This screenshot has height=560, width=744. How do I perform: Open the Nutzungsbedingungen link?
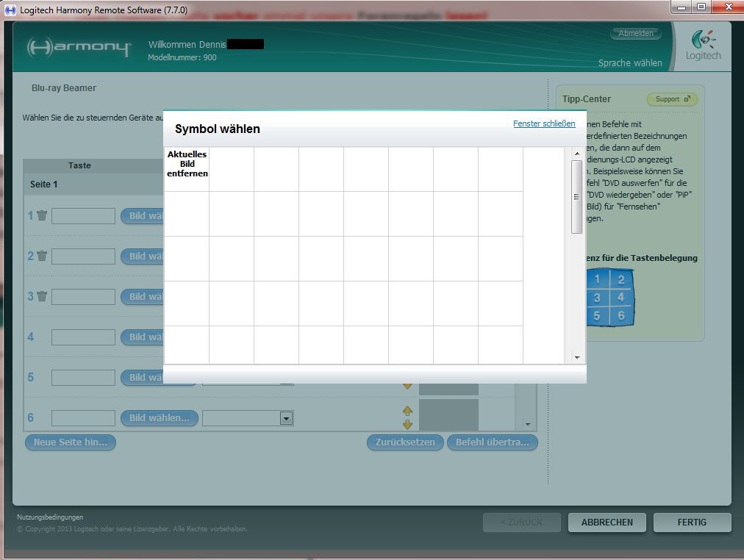coord(50,517)
